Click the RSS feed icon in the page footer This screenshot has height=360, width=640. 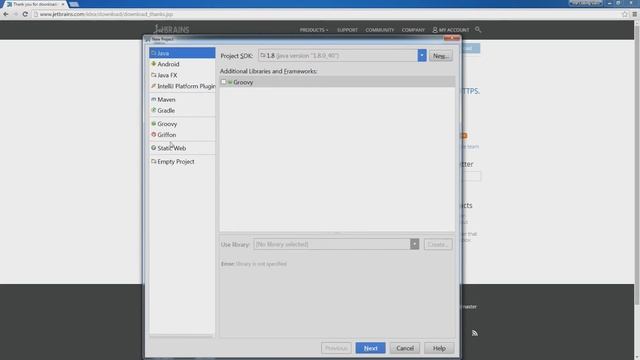pos(475,333)
